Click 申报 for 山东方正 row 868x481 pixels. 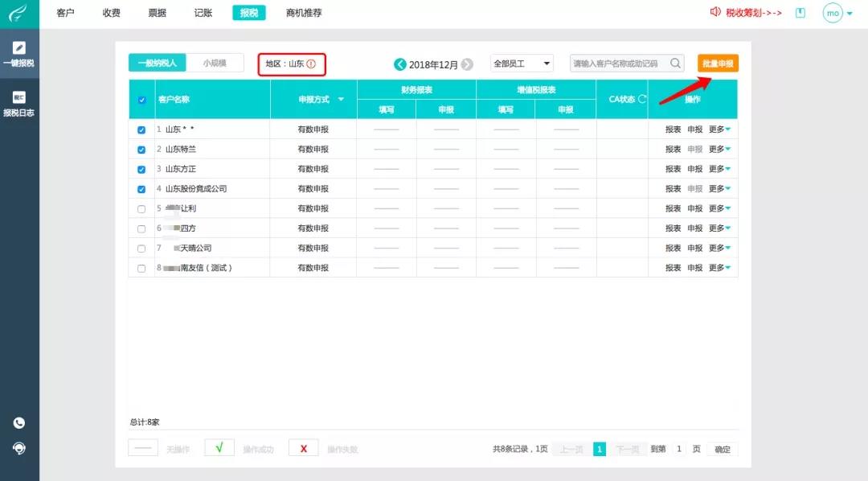[x=694, y=168]
